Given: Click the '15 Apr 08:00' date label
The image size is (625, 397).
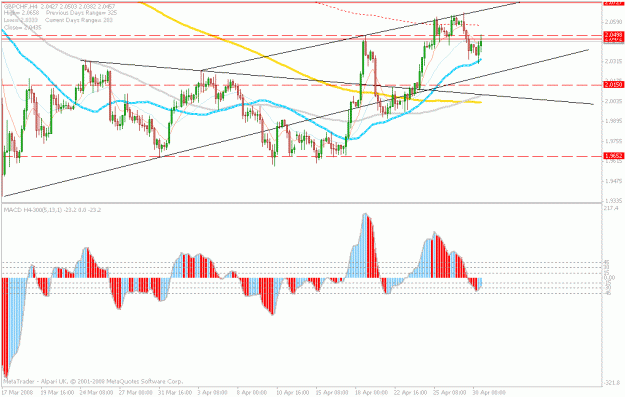Looking at the screenshot, I should click(332, 393).
